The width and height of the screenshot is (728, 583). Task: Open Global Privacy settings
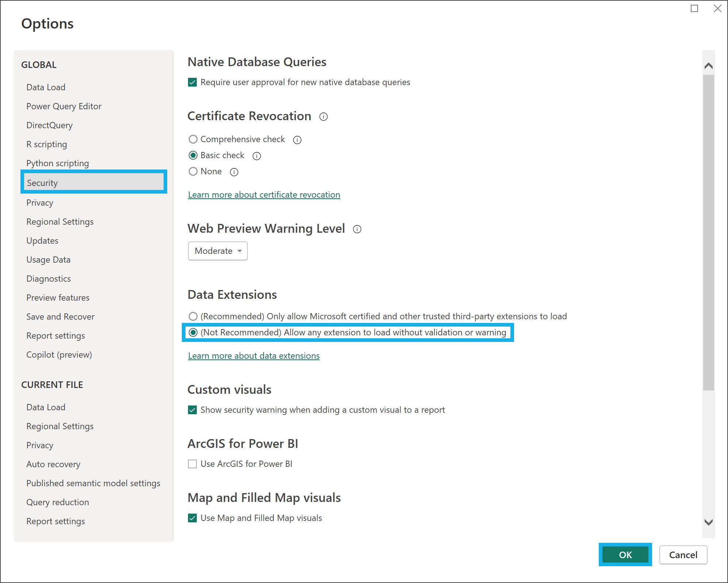[x=40, y=203]
